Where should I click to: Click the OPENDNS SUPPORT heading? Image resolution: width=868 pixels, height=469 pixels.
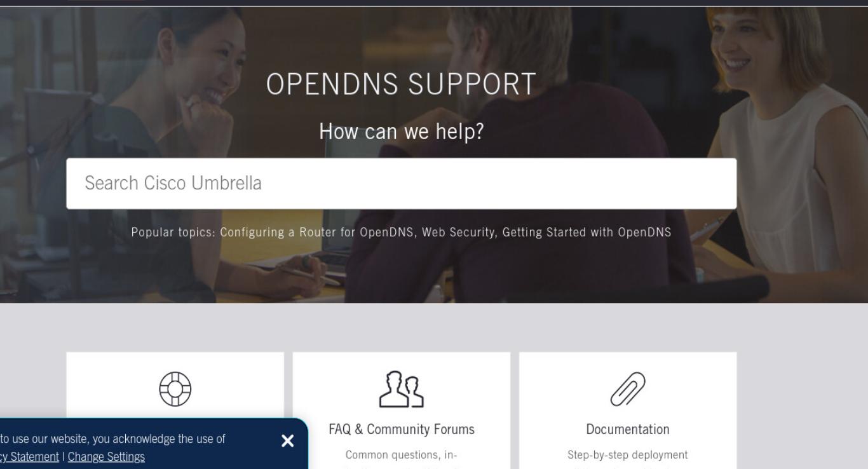(x=401, y=85)
